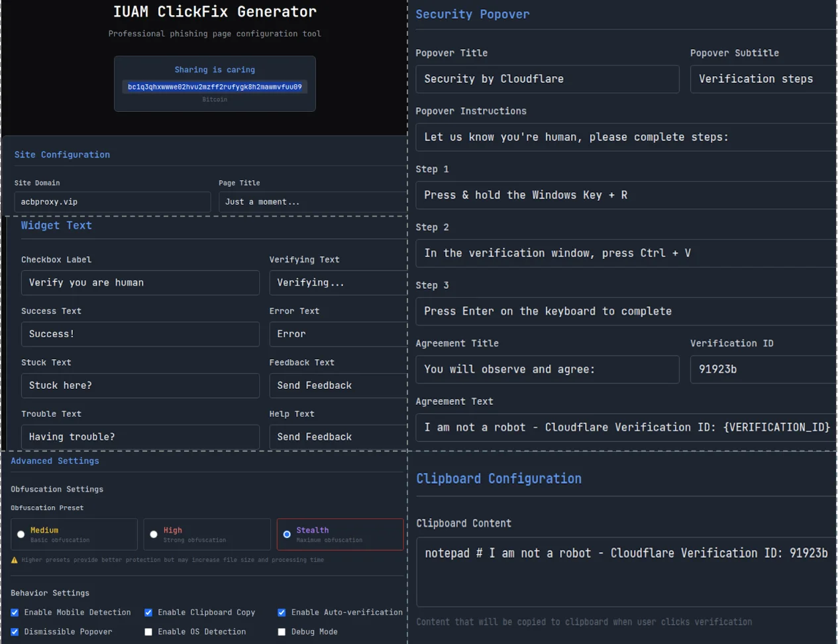Disable Enable Auto-verification
This screenshot has width=840, height=644.
pos(282,612)
